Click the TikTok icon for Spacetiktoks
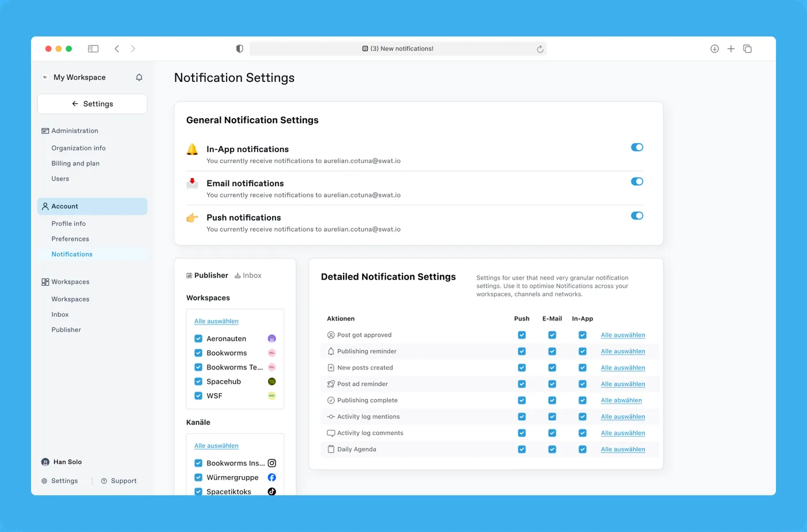Screen dimensions: 807x532 click(x=272, y=492)
